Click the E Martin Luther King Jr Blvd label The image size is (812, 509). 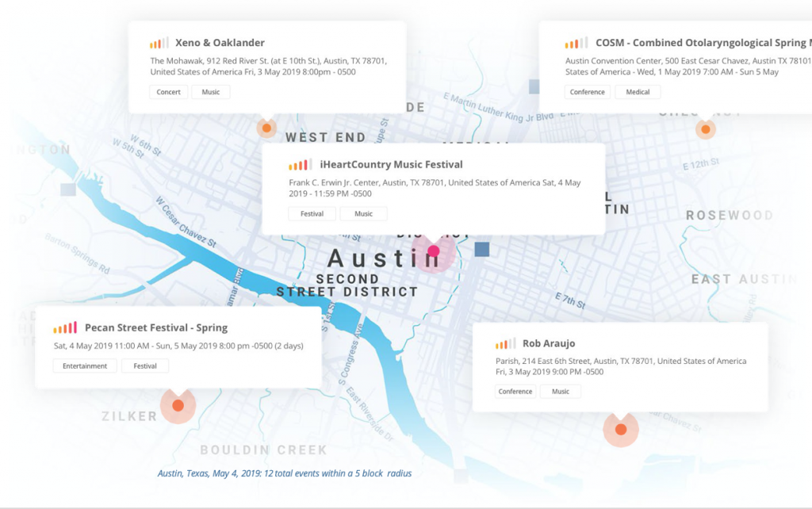pyautogui.click(x=498, y=107)
